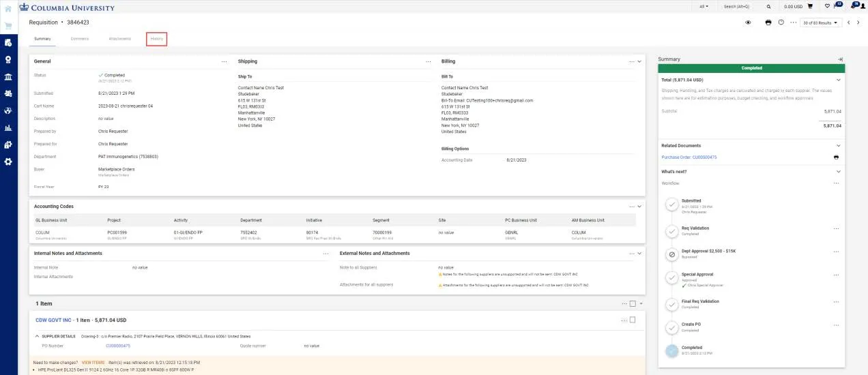The height and width of the screenshot is (375, 868).
Task: Open notifications bell icon
Action: (x=854, y=5)
